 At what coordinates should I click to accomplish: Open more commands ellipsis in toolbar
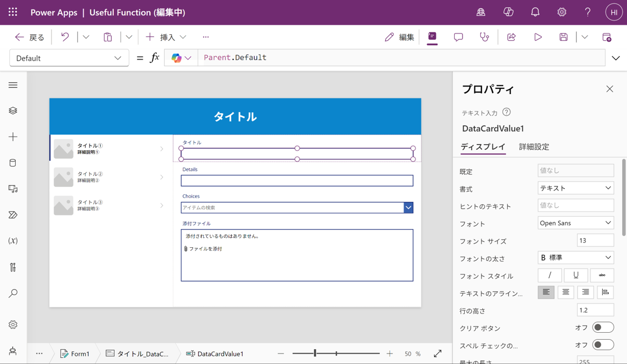(205, 37)
